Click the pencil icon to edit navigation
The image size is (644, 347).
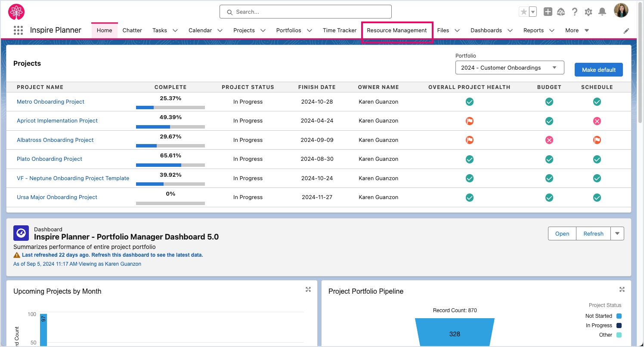click(626, 31)
